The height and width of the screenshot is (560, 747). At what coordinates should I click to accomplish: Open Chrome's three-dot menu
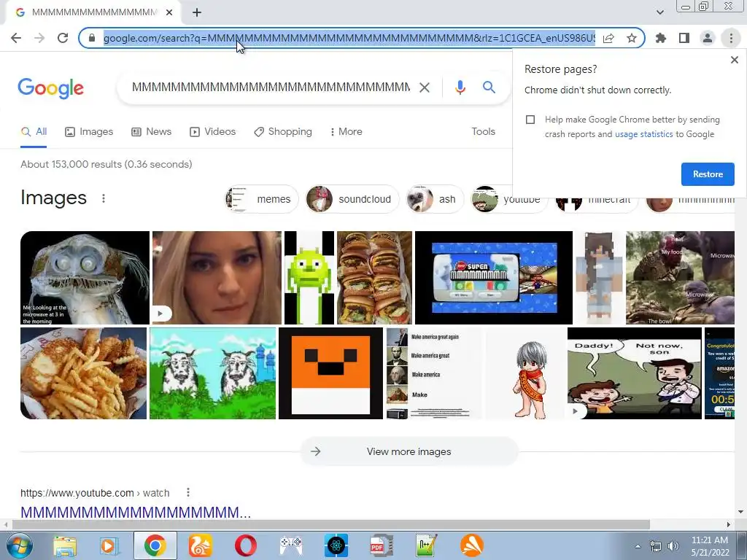click(731, 38)
